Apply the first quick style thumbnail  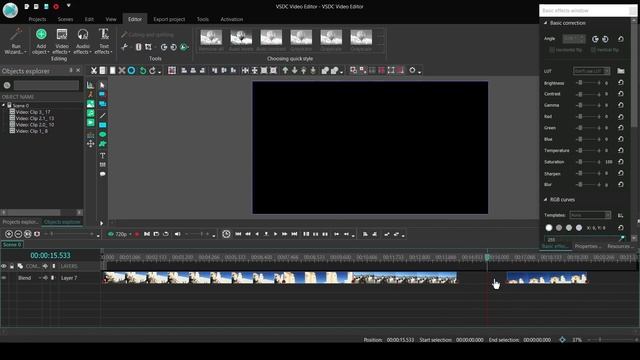pyautogui.click(x=211, y=40)
